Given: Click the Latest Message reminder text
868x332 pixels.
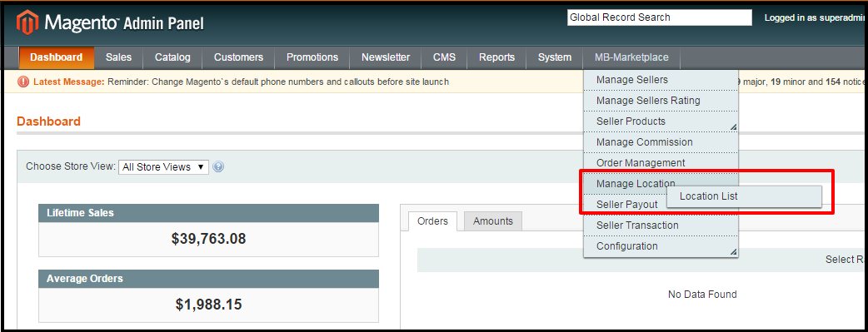Looking at the screenshot, I should tap(278, 82).
